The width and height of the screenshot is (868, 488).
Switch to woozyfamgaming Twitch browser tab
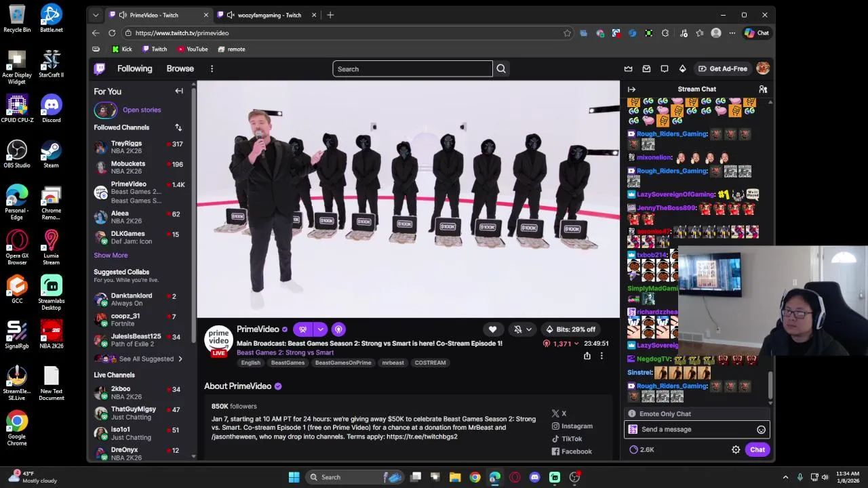click(x=269, y=15)
